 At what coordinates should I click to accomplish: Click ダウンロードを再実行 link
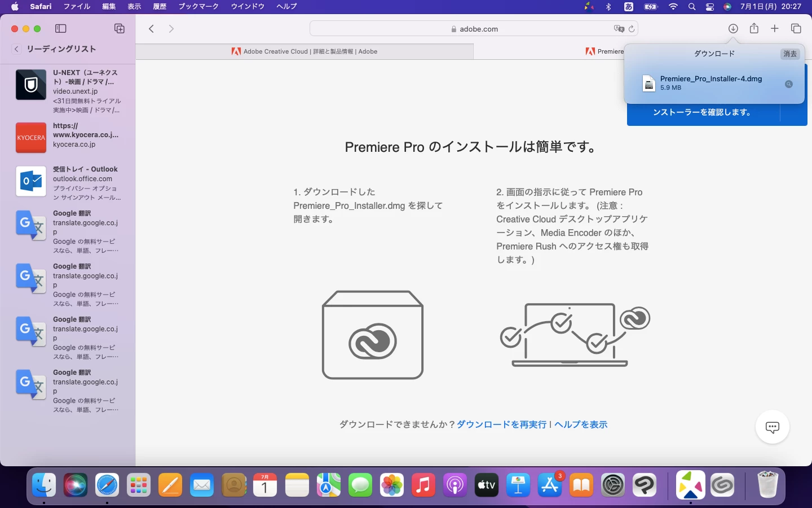tap(501, 424)
